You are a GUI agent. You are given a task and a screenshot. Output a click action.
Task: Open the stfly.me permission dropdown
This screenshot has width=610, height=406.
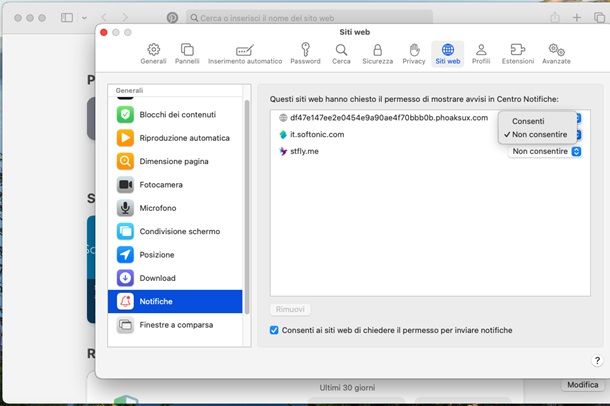tap(545, 151)
